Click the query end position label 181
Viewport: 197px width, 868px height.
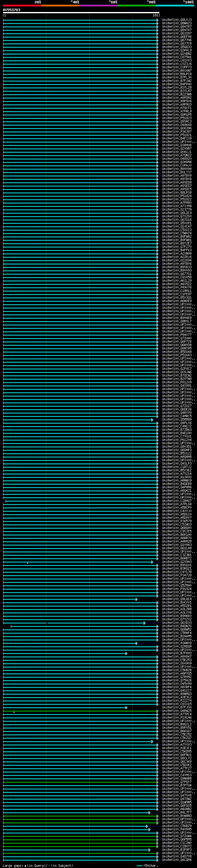pyautogui.click(x=155, y=15)
